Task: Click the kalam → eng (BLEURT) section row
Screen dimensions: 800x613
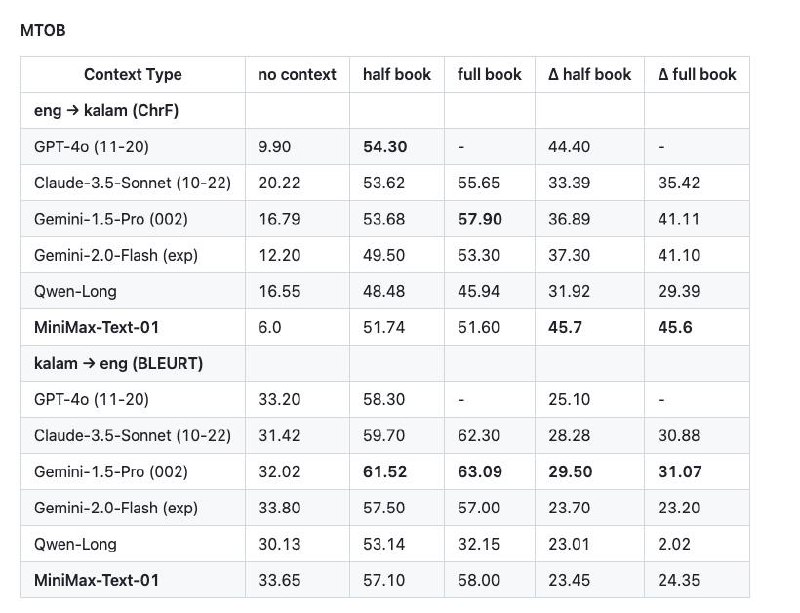Action: point(385,363)
